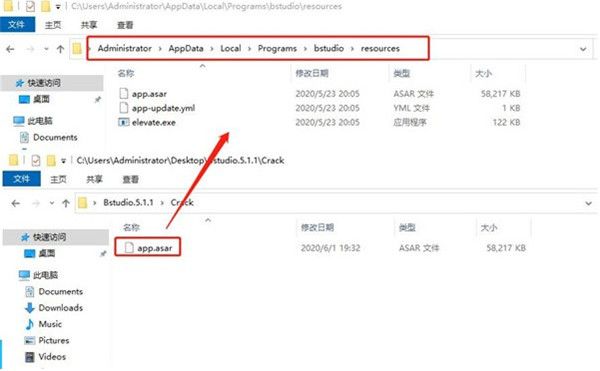Select 桌面 in Crack window sidebar

(x=46, y=253)
